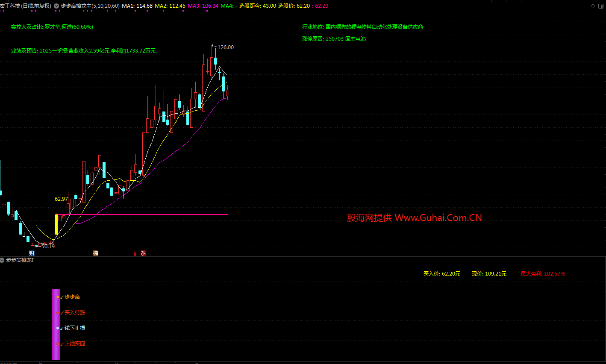Click the 涨 limit-up marker icon
This screenshot has width=606, height=364.
tap(144, 253)
